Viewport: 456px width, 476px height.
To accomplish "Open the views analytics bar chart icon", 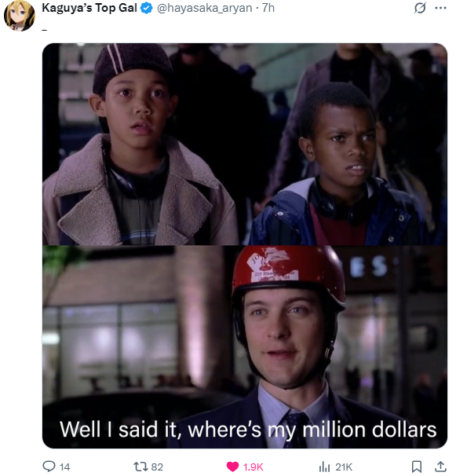I will [324, 467].
